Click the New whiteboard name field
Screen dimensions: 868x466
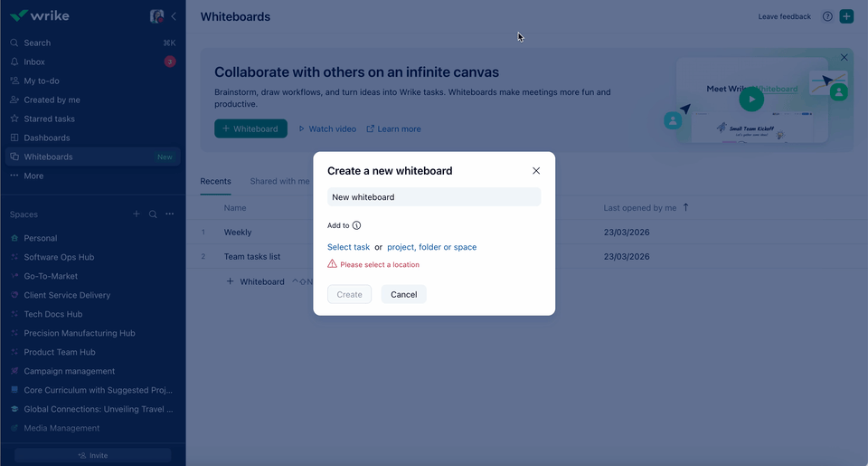434,197
